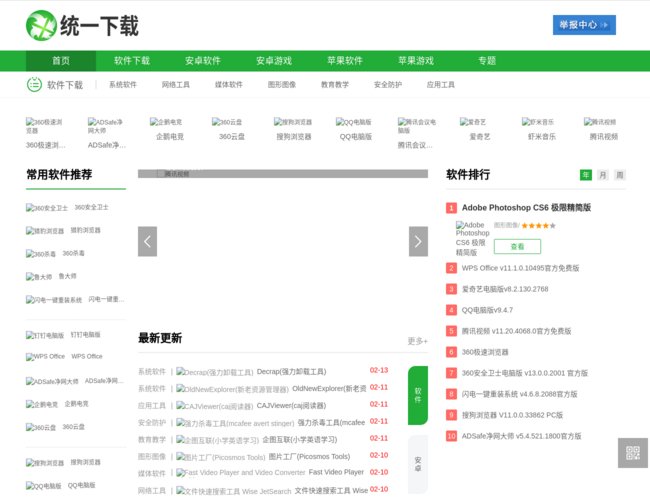650x500 pixels.
Task: Go to the 首页 home tab
Action: click(61, 61)
